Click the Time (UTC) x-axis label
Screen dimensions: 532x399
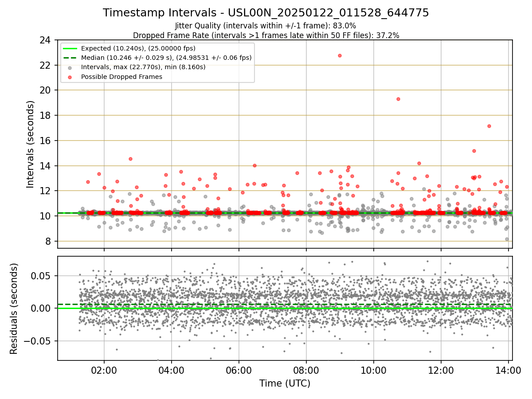pos(285,383)
